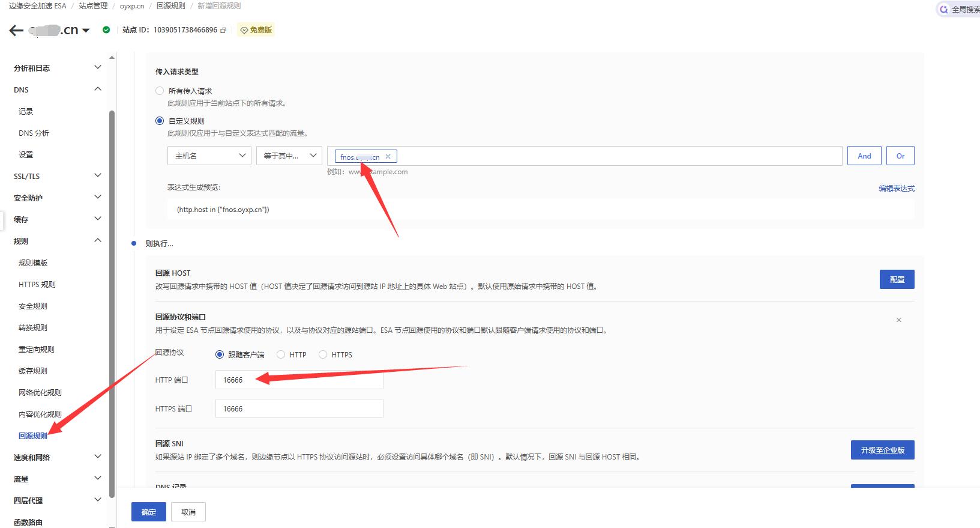Open the 编辑表达式 link
Viewport: 980px width, 528px height.
tap(897, 189)
